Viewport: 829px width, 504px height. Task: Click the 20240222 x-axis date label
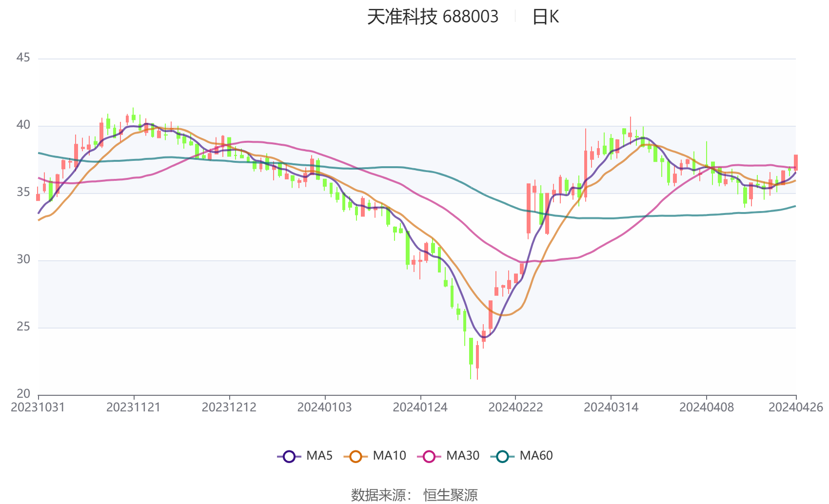(x=516, y=407)
